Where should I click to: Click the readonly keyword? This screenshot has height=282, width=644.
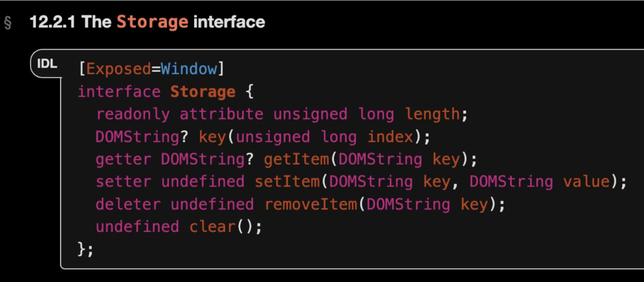[x=133, y=114]
